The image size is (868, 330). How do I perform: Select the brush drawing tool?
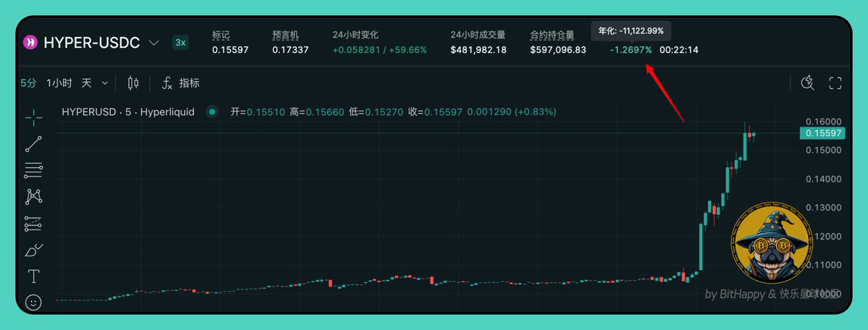click(x=33, y=250)
